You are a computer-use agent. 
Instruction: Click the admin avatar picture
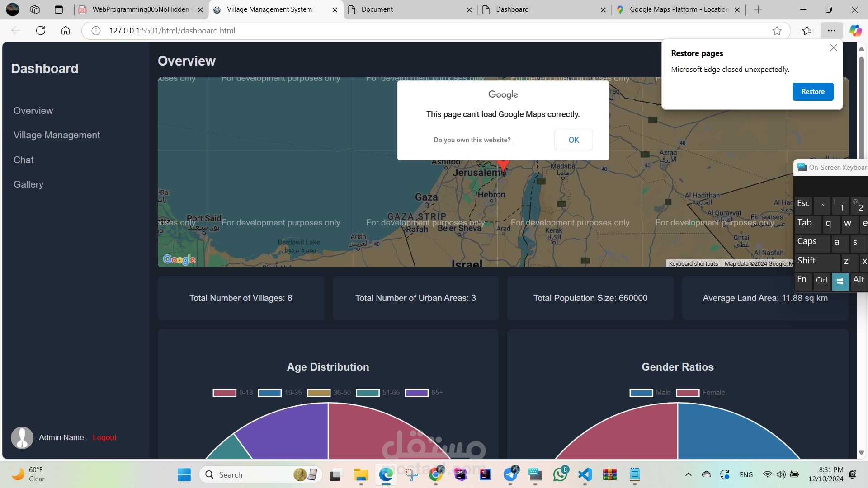(22, 437)
